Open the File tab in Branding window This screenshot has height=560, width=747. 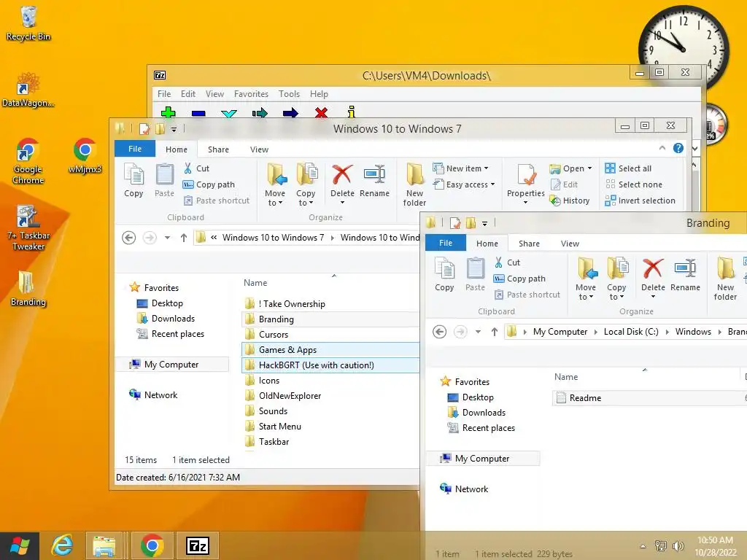click(446, 243)
